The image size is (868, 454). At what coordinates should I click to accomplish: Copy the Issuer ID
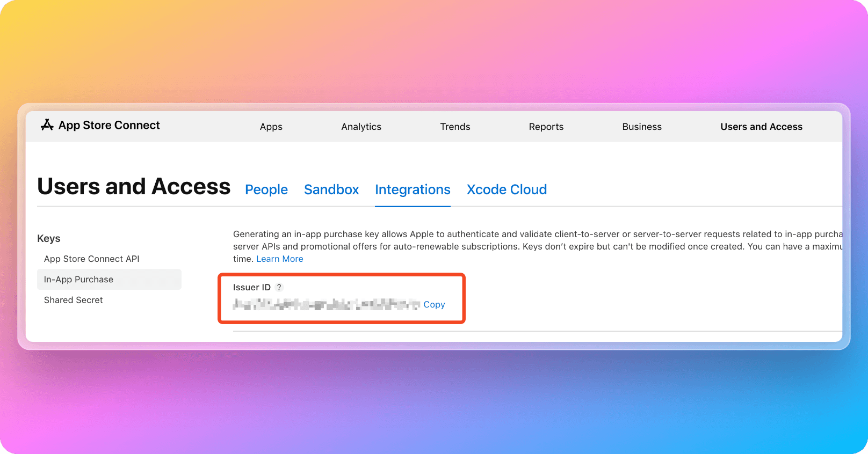434,304
